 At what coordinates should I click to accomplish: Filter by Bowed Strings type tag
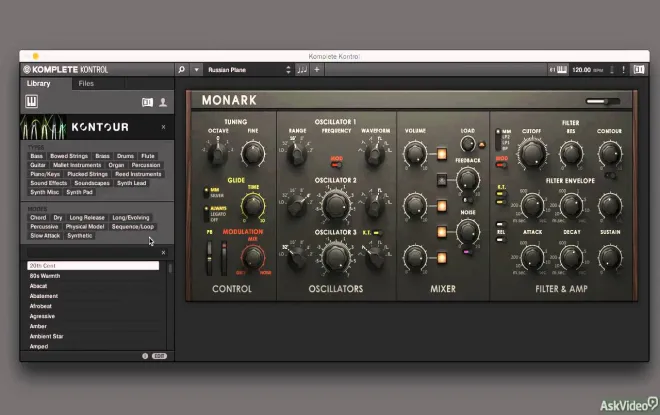tap(69, 156)
